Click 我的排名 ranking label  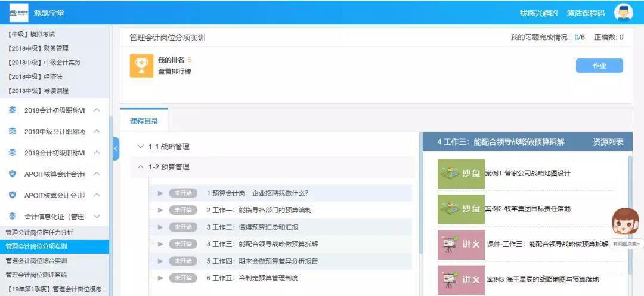pyautogui.click(x=171, y=60)
